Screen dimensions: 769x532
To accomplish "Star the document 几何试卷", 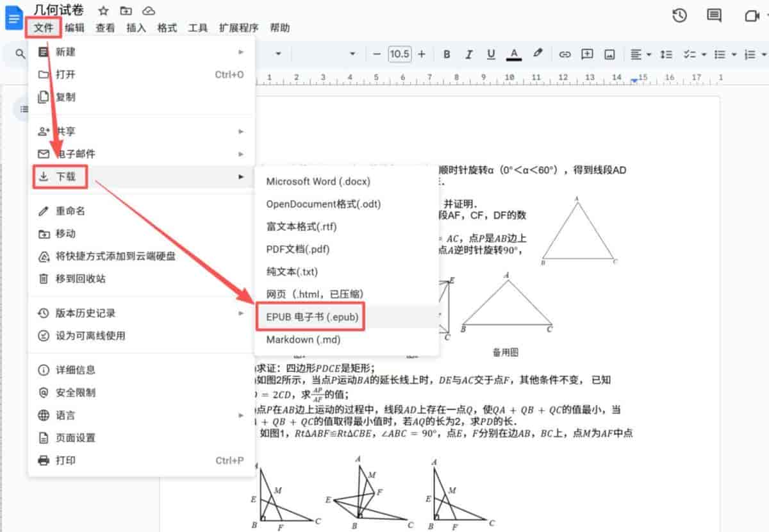I will (104, 11).
